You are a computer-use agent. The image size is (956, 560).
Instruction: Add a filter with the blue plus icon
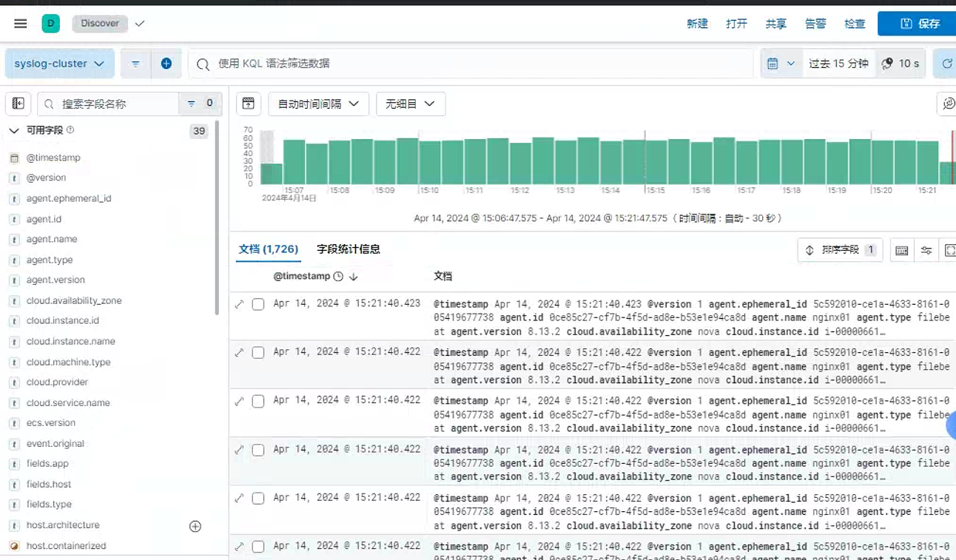pyautogui.click(x=166, y=64)
